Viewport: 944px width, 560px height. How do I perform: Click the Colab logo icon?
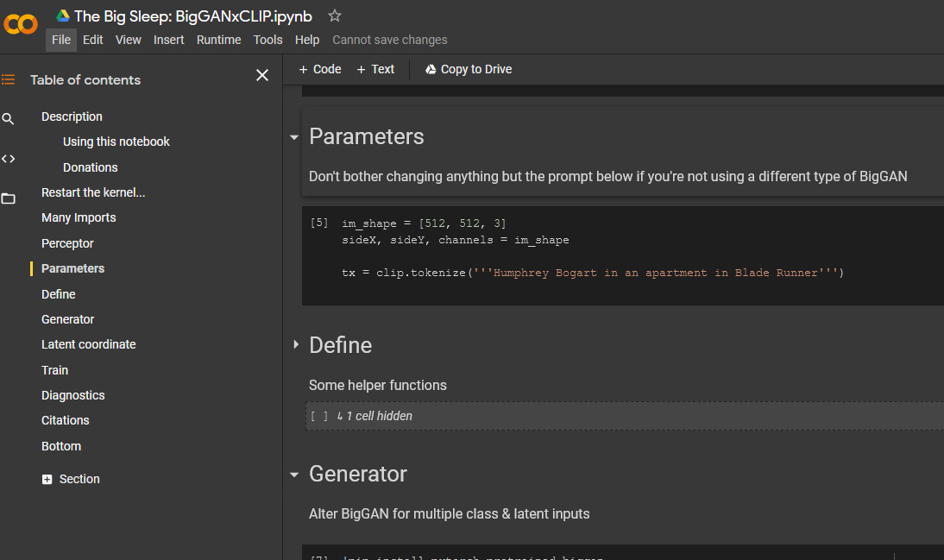(x=21, y=24)
